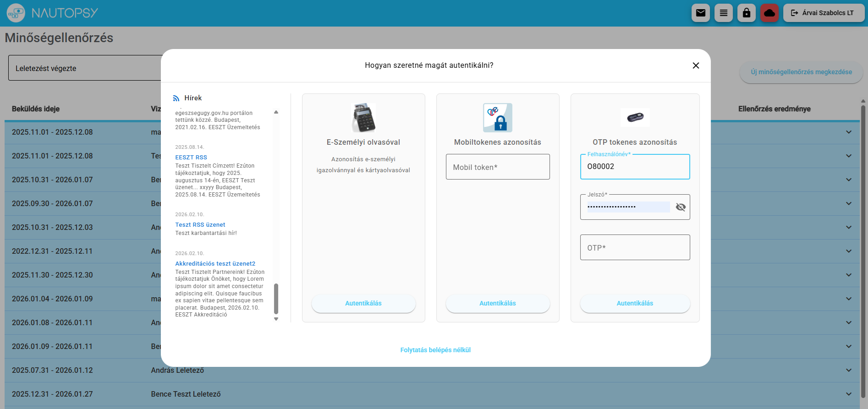
Task: Click the red cloud status icon
Action: 769,13
